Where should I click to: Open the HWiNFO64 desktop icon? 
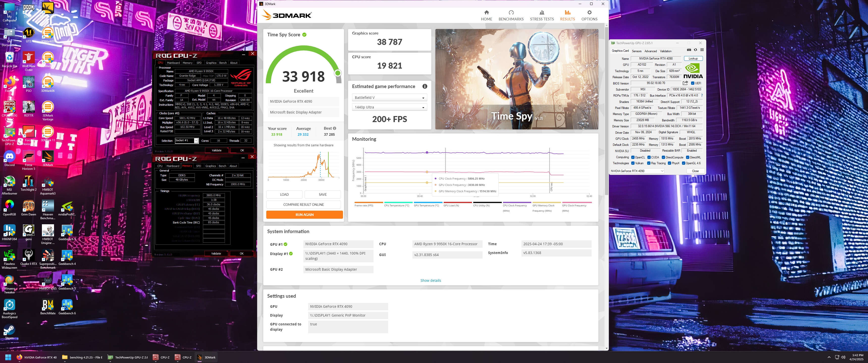point(9,233)
